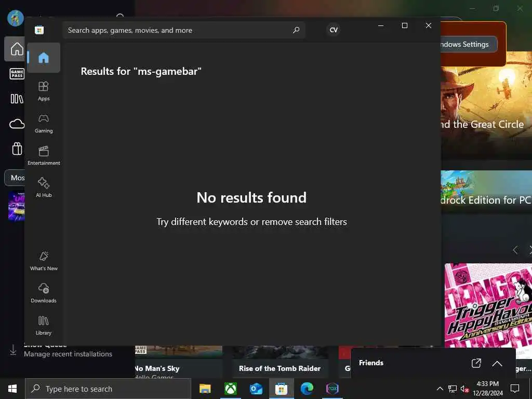
Task: Select the Most tab in Xbox app sidebar
Action: point(15,178)
